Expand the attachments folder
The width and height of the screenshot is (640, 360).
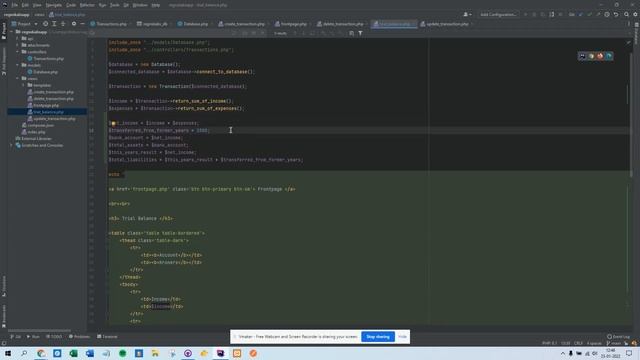tap(18, 45)
